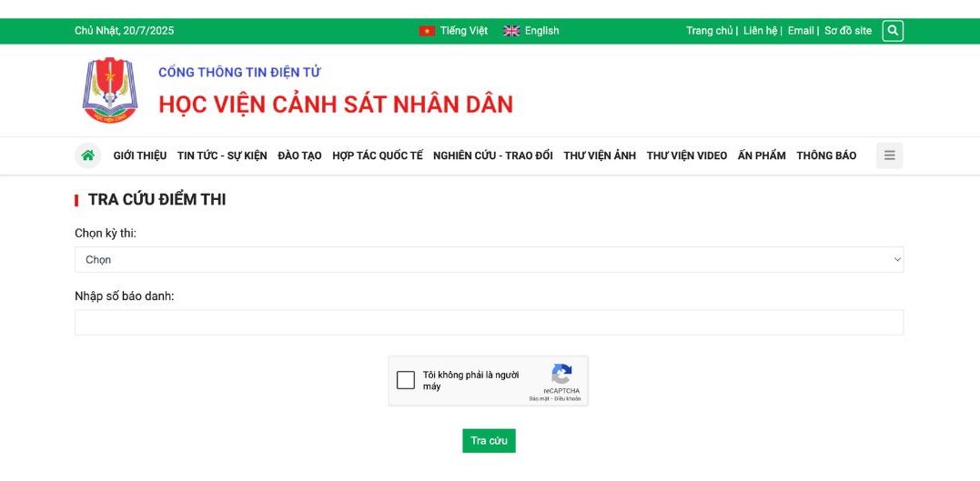The width and height of the screenshot is (980, 481).
Task: Go to 'Trang chủ' link
Action: point(710,31)
